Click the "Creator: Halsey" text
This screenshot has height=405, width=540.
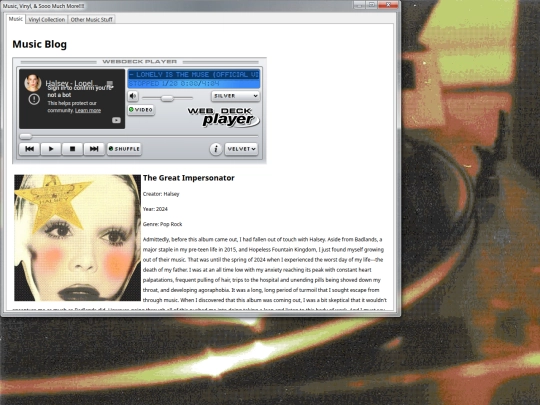(161, 194)
